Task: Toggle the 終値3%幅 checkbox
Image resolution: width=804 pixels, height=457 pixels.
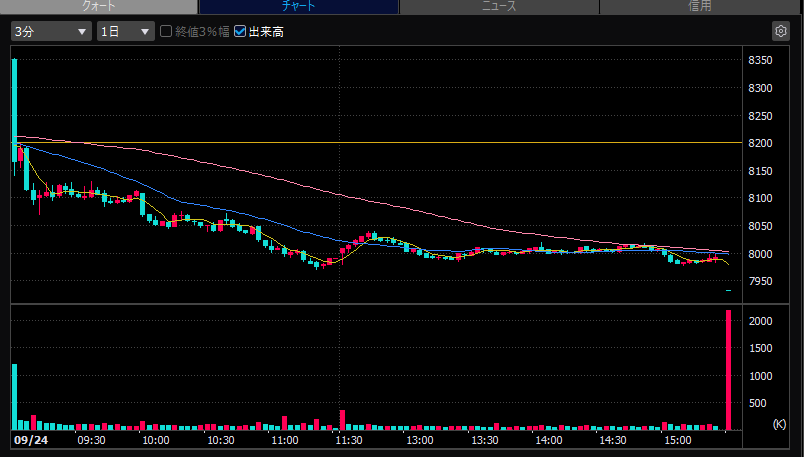Action: tap(166, 31)
